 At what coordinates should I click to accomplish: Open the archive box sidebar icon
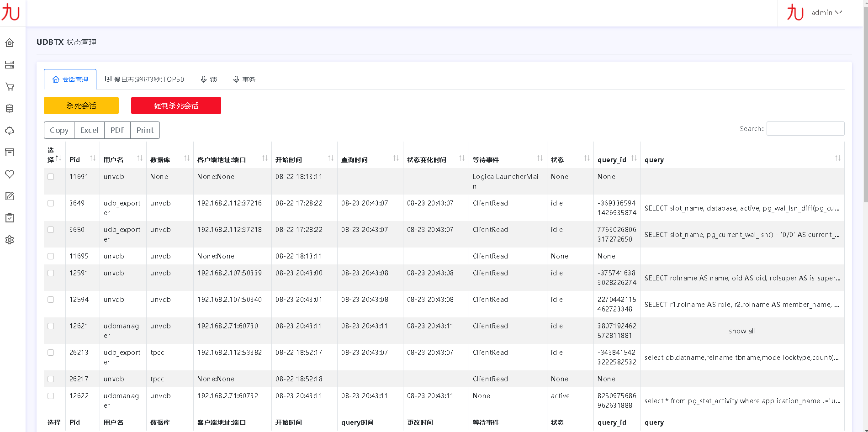click(x=10, y=153)
